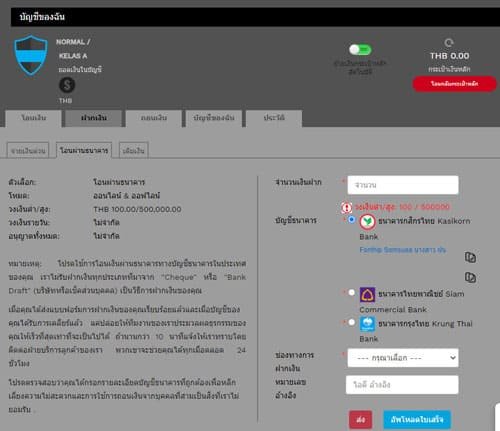
Task: Click the Siam Commercial Bank purple logo
Action: pyautogui.click(x=367, y=295)
